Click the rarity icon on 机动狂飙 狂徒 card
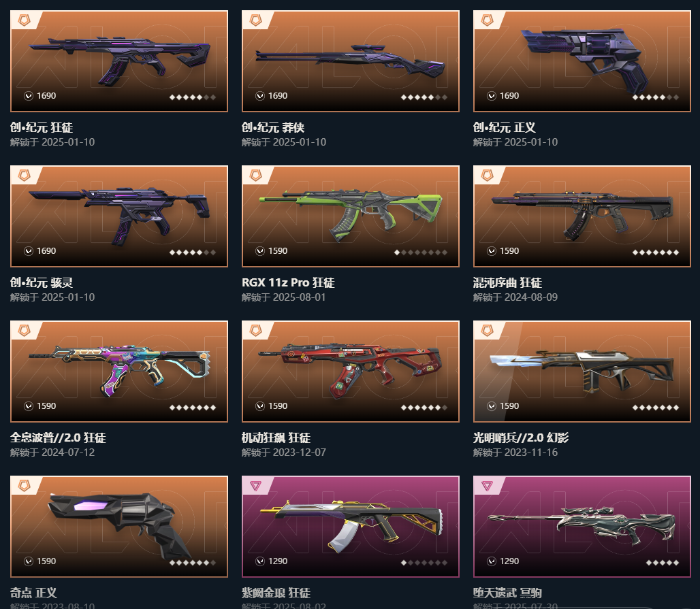The width and height of the screenshot is (700, 609). click(255, 331)
